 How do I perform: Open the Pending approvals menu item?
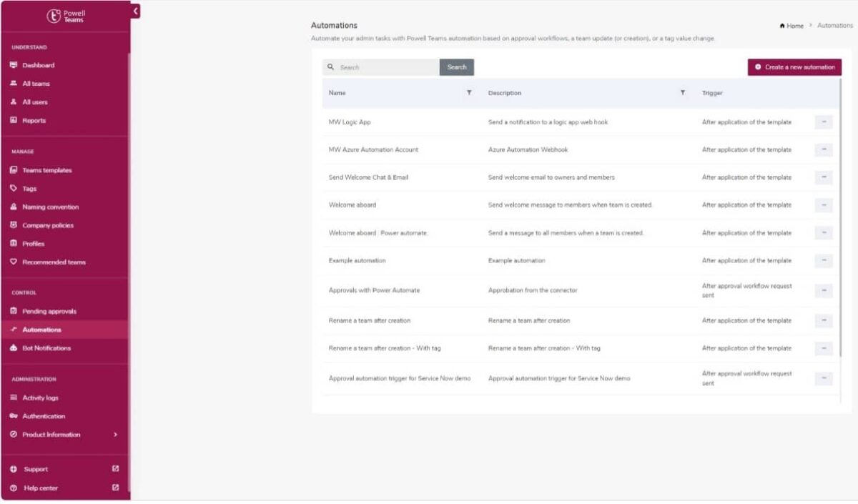point(49,312)
